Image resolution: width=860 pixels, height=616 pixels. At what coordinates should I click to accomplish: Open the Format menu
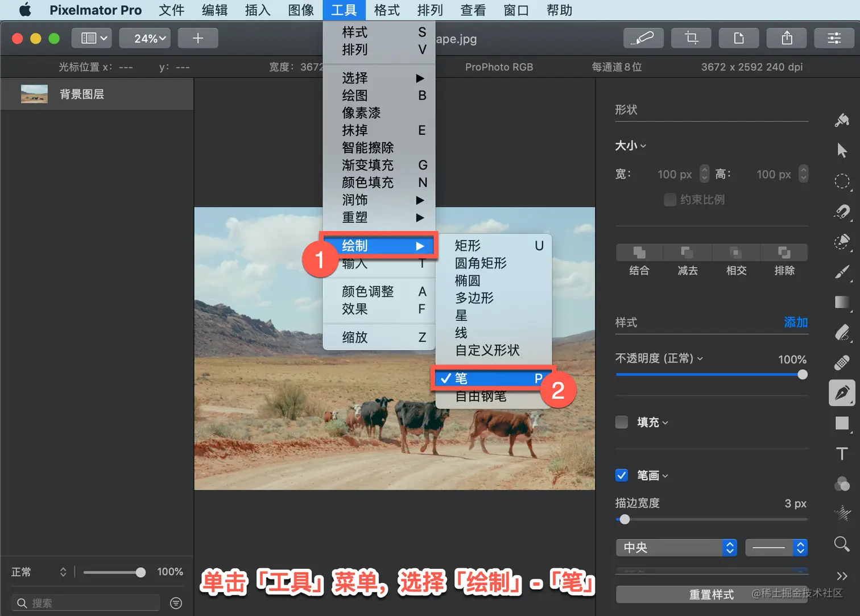pyautogui.click(x=387, y=10)
